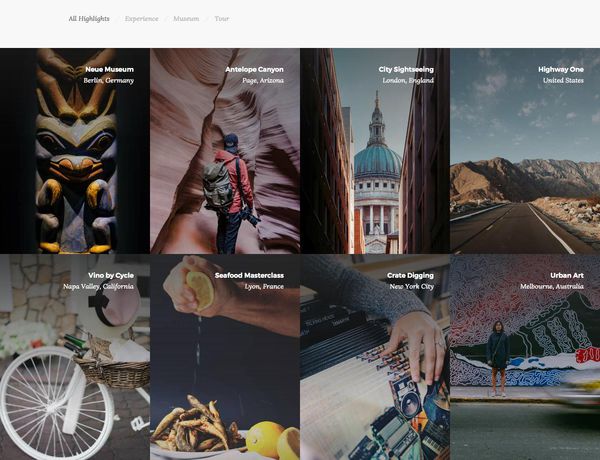
Task: Select the All Highlights filter tab
Action: (88, 18)
